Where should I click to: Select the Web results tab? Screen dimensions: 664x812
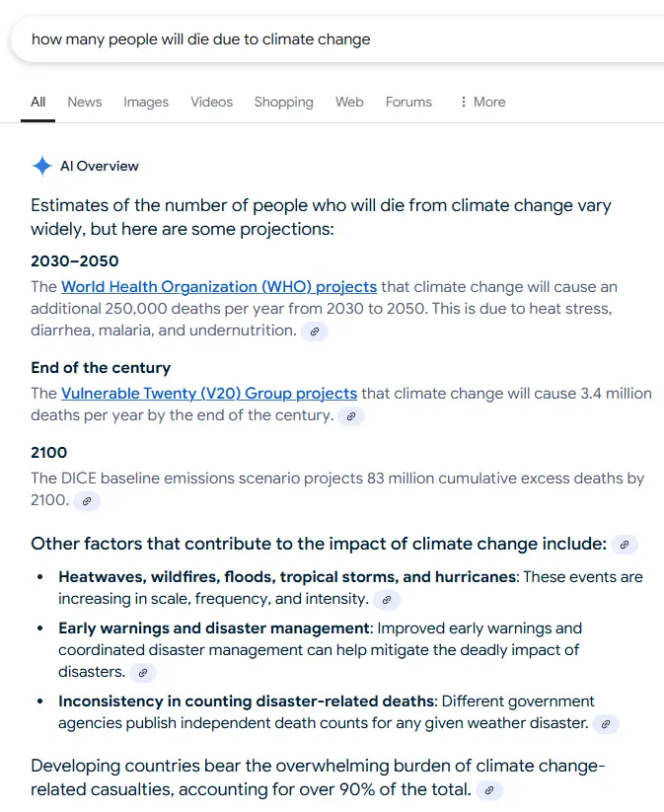pos(349,102)
